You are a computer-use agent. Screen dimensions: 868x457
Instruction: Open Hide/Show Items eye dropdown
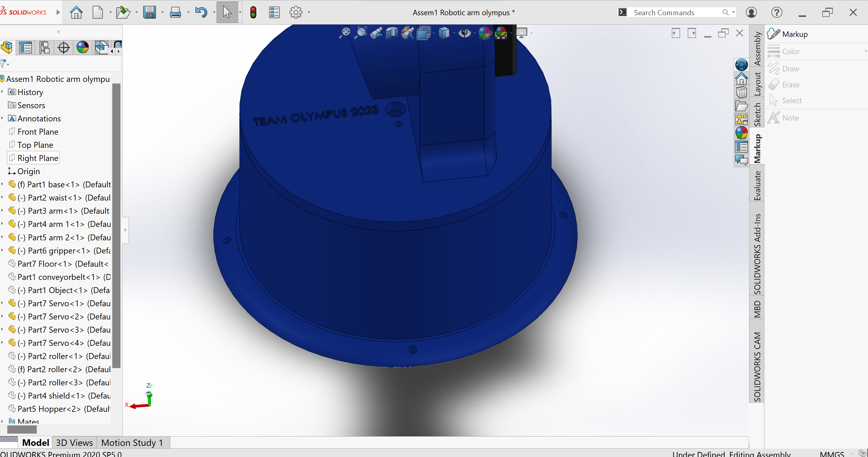click(x=474, y=33)
